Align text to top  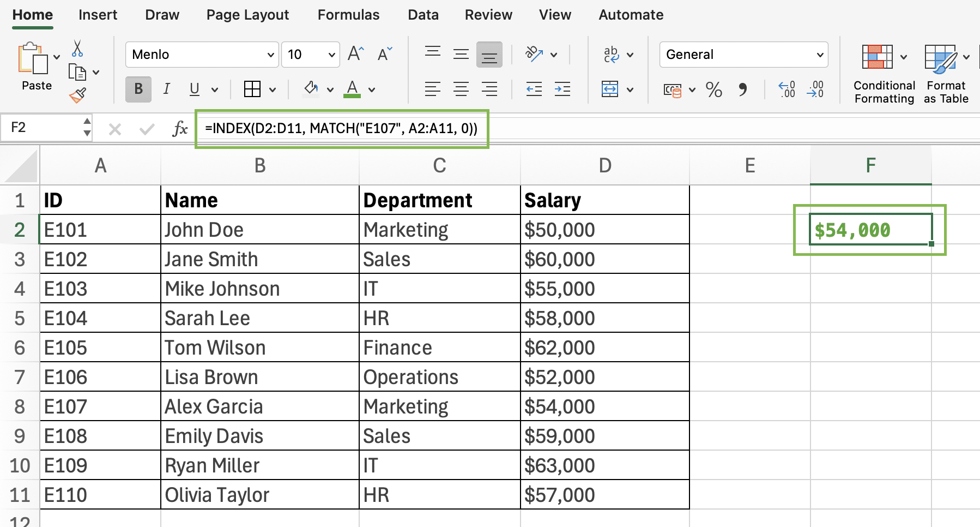pyautogui.click(x=433, y=53)
